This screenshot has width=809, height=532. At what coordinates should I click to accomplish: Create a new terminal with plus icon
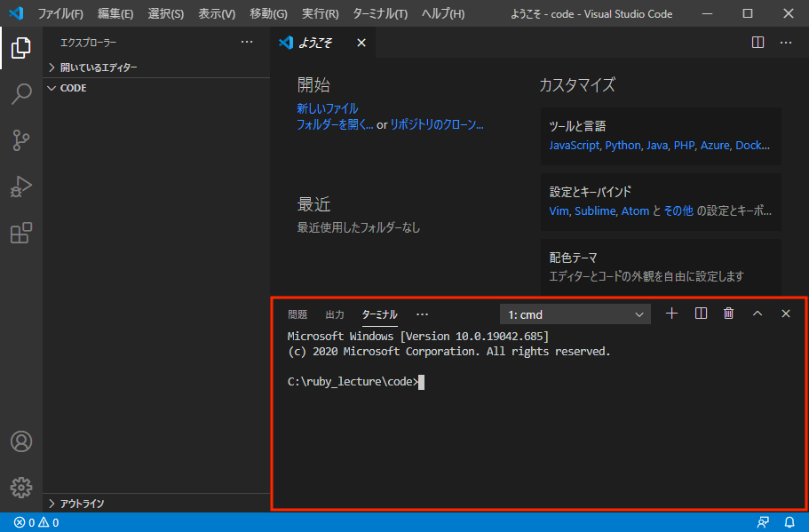(x=671, y=314)
